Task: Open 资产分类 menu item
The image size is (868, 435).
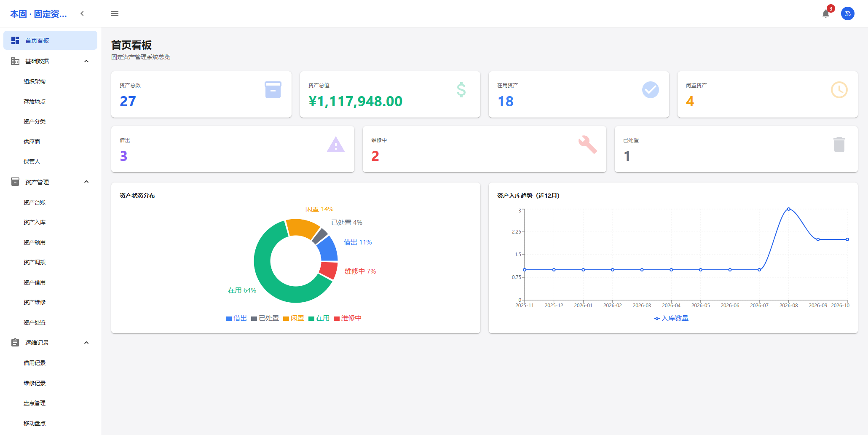Action: click(50, 121)
